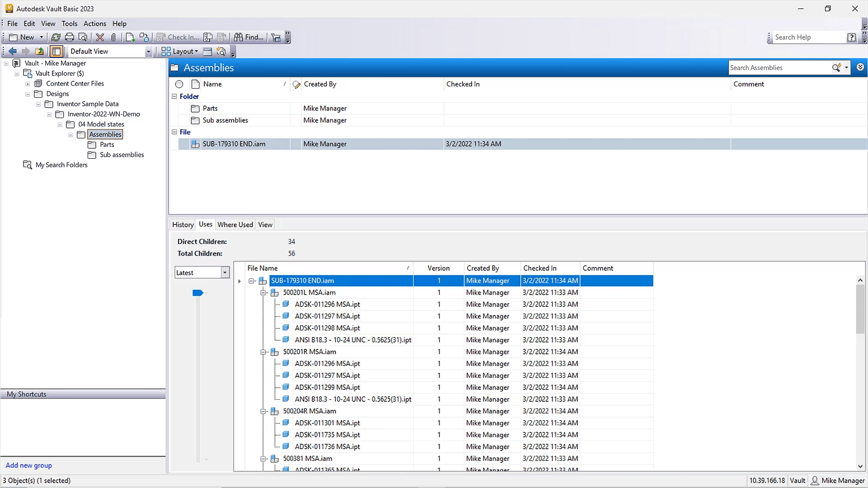
Task: Click the Back navigation arrow icon
Action: [x=12, y=51]
